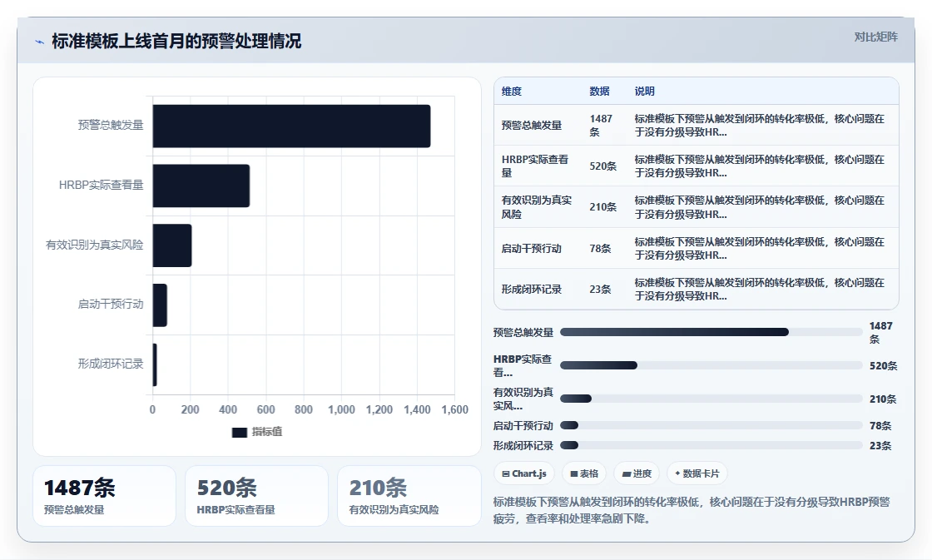The image size is (932, 560).
Task: Click the 23条 table cell
Action: pos(600,289)
